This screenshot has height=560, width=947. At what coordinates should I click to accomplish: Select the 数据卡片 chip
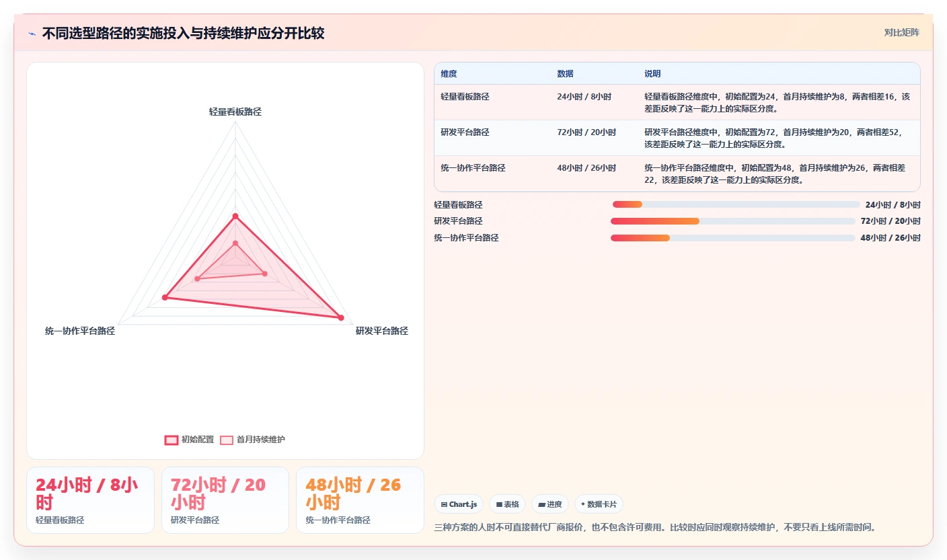click(x=599, y=504)
